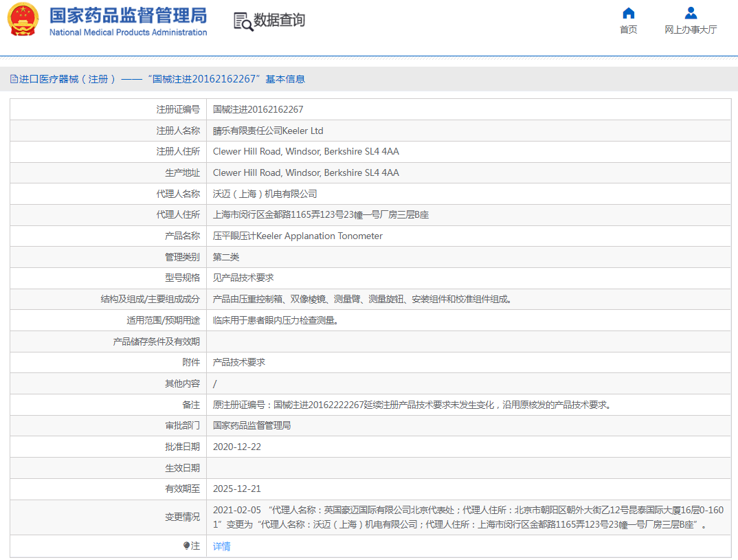
Task: Click the 生效日期 row label
Action: click(x=182, y=468)
